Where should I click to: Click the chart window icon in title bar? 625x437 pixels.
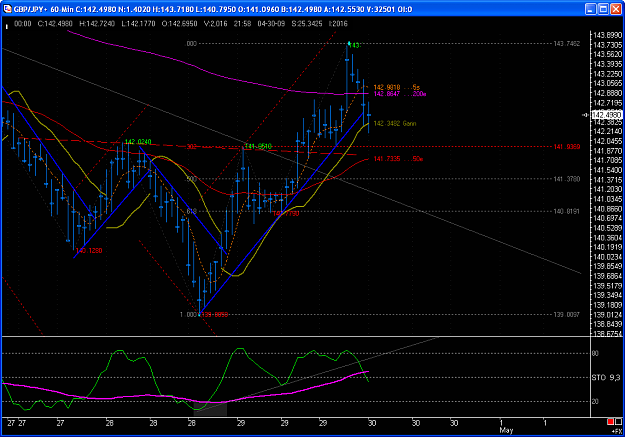(x=8, y=9)
